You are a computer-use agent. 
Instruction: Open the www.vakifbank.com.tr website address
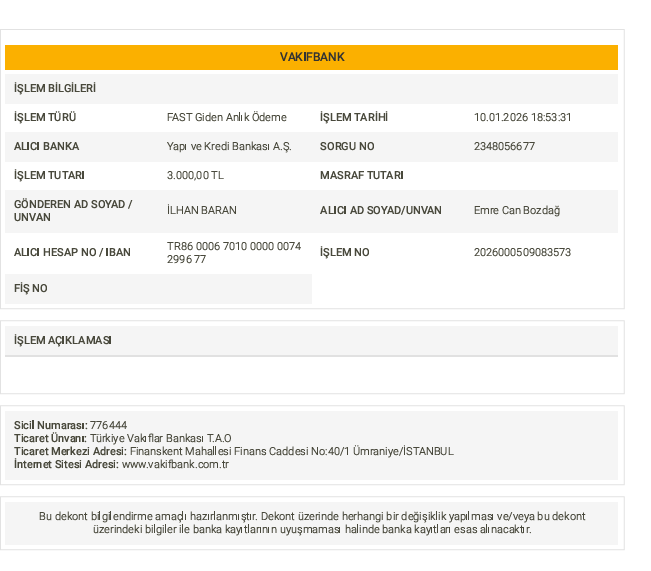tap(175, 464)
